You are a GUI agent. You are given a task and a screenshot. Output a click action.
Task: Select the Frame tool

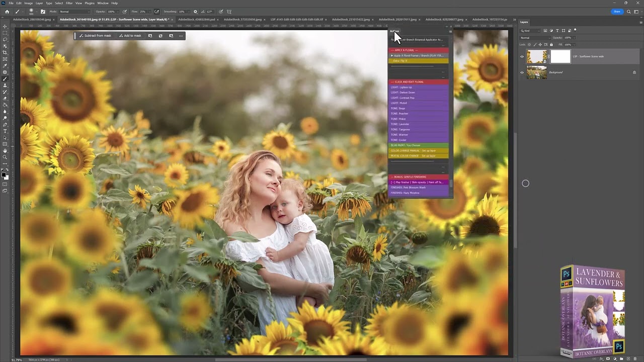pyautogui.click(x=6, y=59)
